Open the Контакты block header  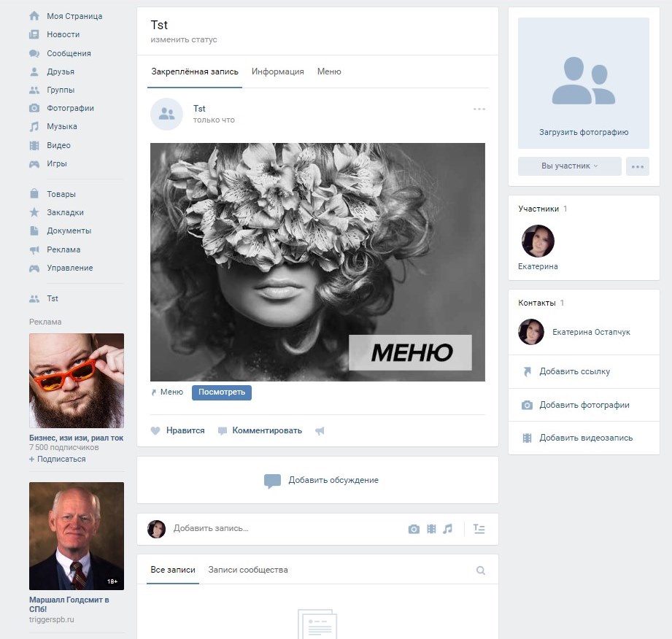[541, 303]
